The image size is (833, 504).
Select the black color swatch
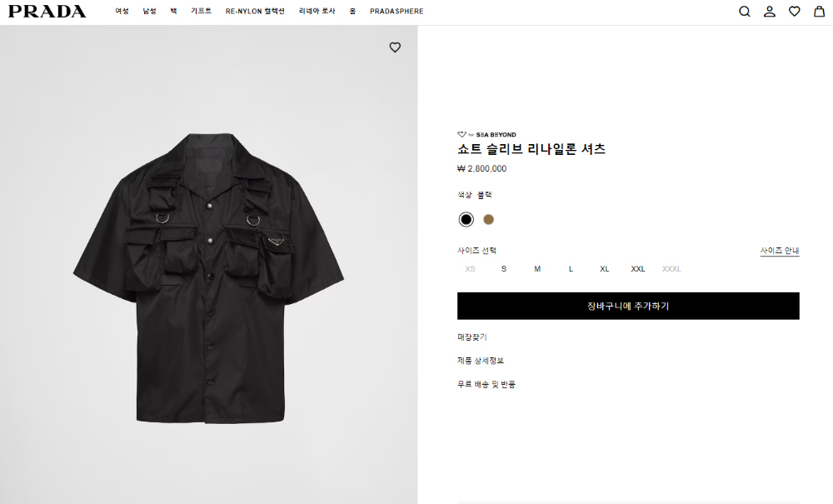pyautogui.click(x=466, y=220)
